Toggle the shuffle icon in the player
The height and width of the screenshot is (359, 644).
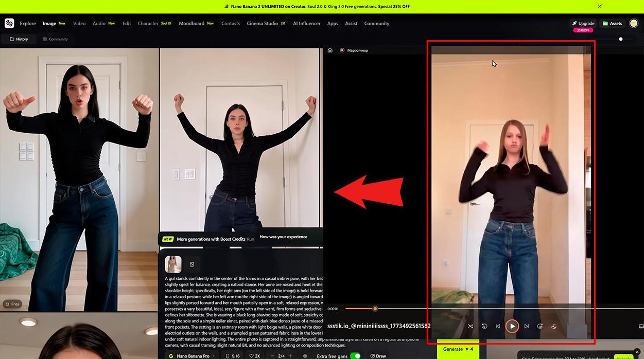tap(471, 326)
